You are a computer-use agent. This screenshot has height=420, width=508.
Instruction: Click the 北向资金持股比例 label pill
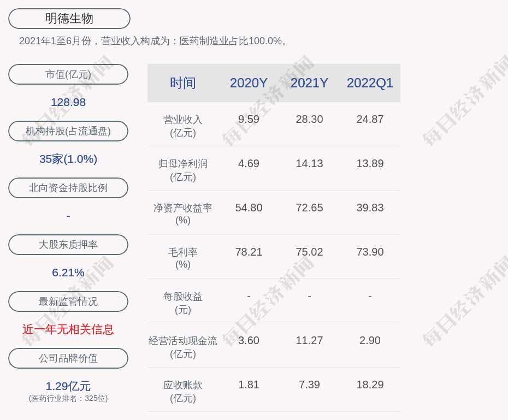click(68, 188)
